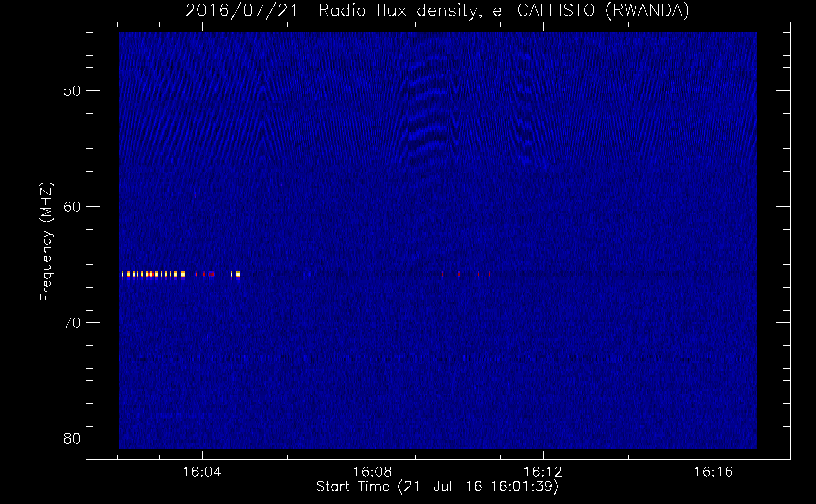Click the '16:08' time tick label
Screen dimensions: 816x504
pos(373,472)
